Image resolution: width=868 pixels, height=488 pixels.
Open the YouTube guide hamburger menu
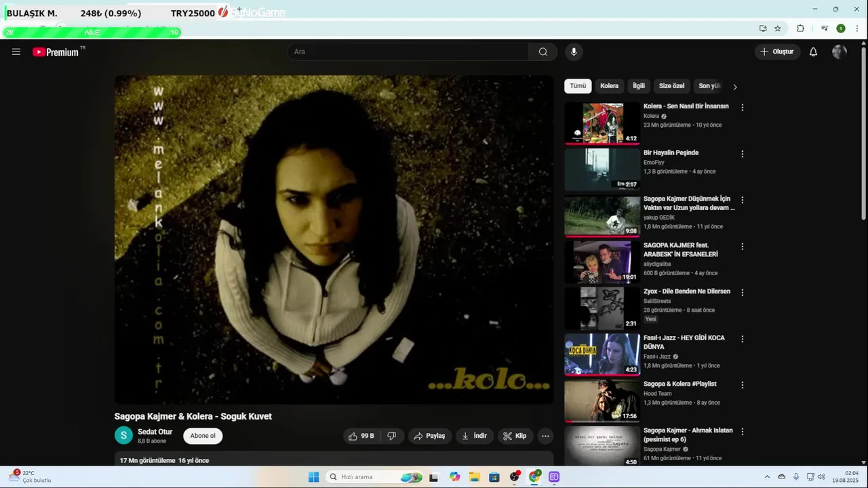click(x=16, y=52)
